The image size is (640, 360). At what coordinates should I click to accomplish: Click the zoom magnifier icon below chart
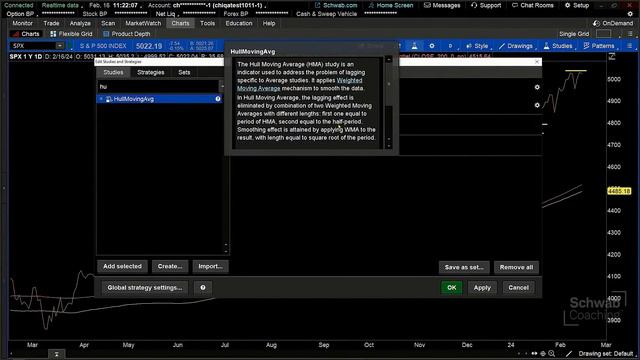click(551, 353)
